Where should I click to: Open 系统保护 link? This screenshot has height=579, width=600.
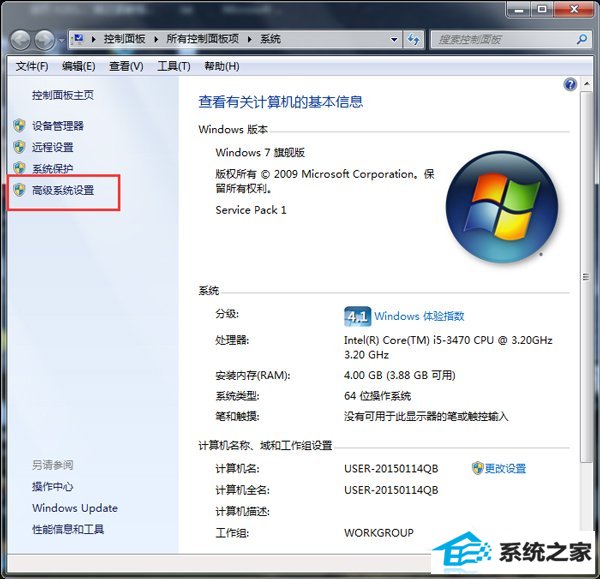tap(52, 169)
